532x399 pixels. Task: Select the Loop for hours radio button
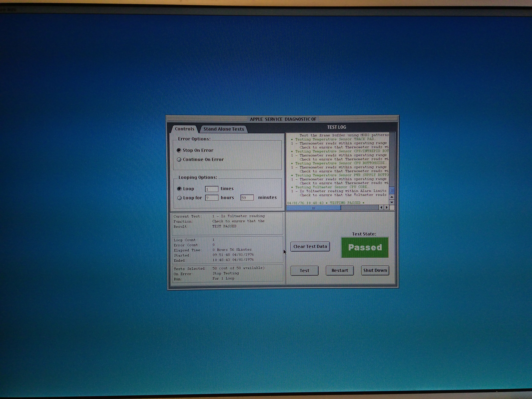(179, 198)
